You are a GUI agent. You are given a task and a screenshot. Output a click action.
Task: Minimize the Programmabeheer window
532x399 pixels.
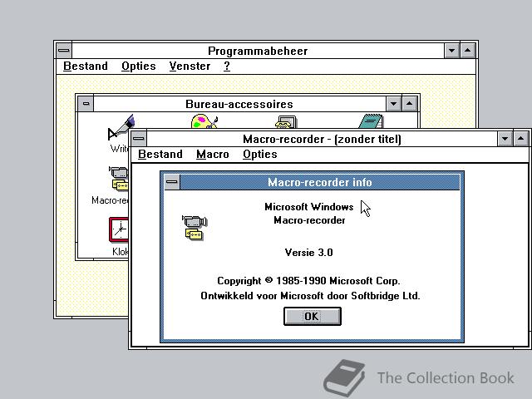(451, 51)
